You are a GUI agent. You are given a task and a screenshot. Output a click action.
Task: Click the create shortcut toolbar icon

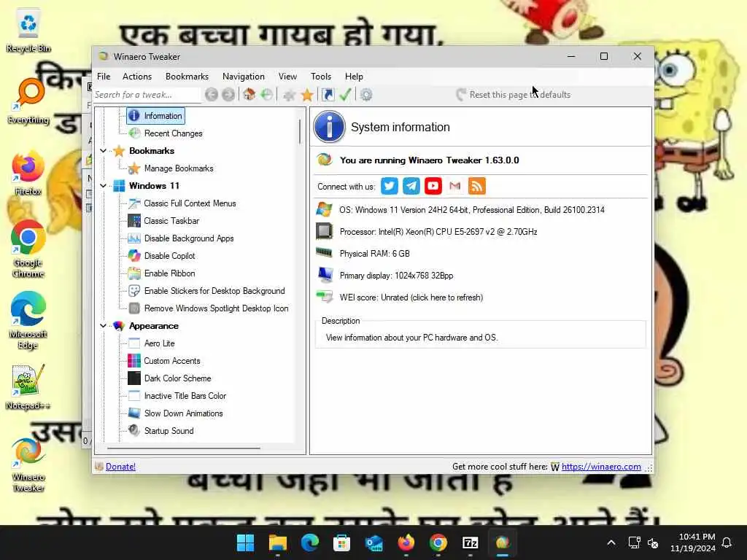(x=328, y=95)
